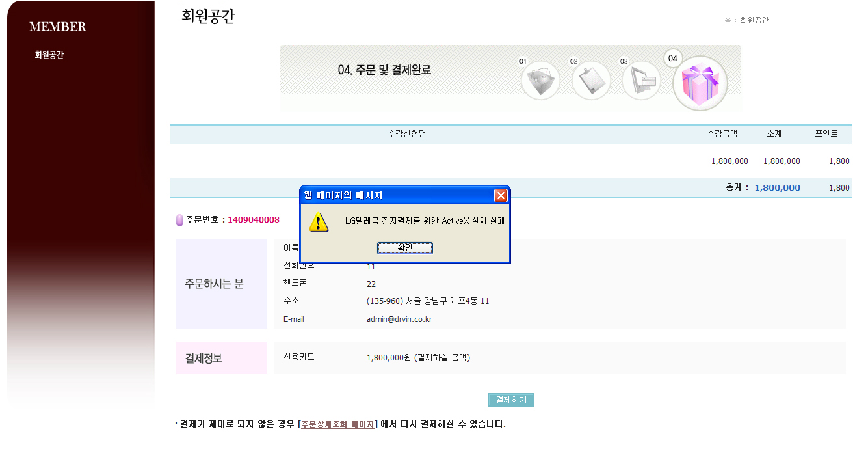Click the step 04 gift box icon

700,84
